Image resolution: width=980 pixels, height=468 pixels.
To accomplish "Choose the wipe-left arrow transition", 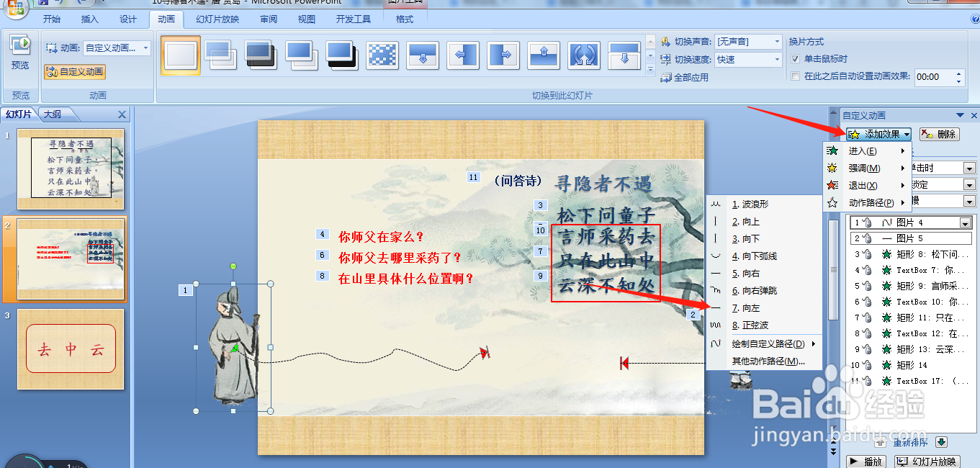I will coord(463,55).
